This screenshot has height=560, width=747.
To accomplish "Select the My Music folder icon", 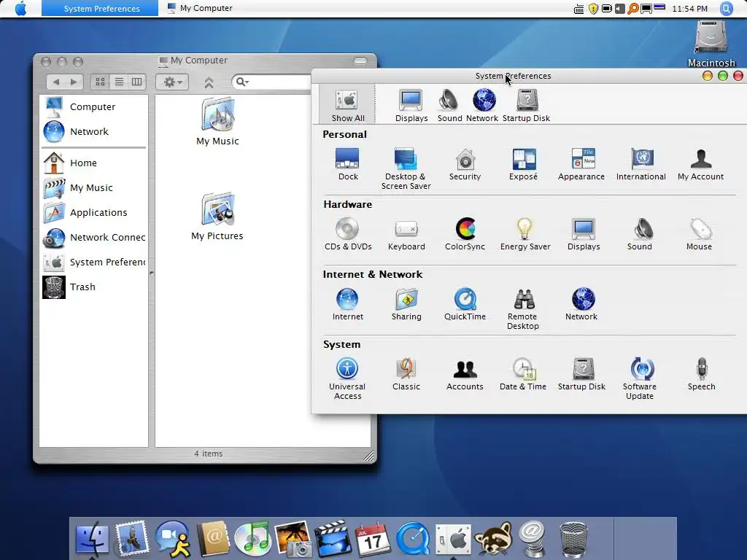I will coord(217,122).
